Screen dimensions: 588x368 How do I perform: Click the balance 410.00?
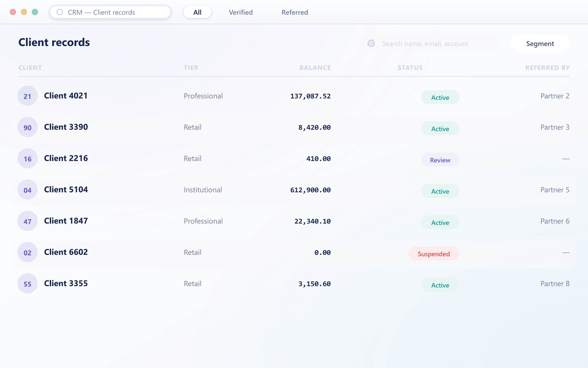pos(318,159)
